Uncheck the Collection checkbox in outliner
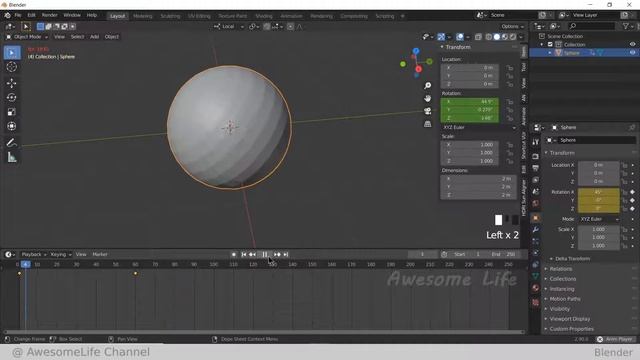Viewport: 640px width, 360px height. coord(550,44)
